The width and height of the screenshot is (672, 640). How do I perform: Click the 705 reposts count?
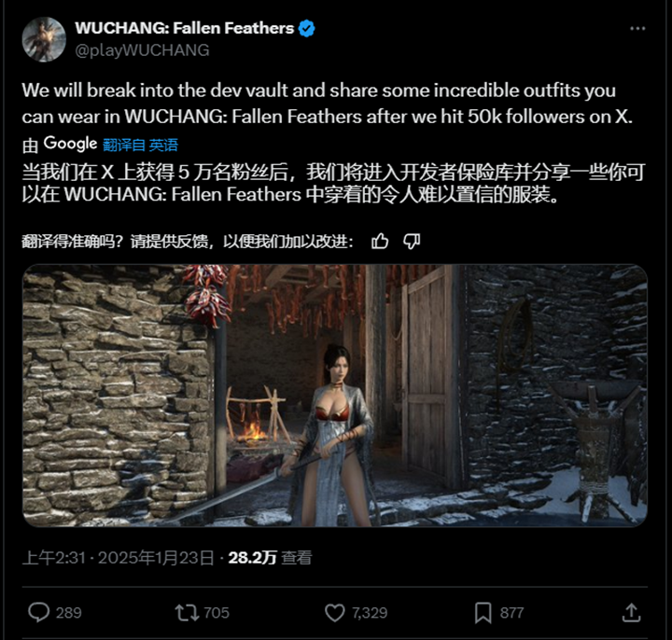tap(217, 613)
